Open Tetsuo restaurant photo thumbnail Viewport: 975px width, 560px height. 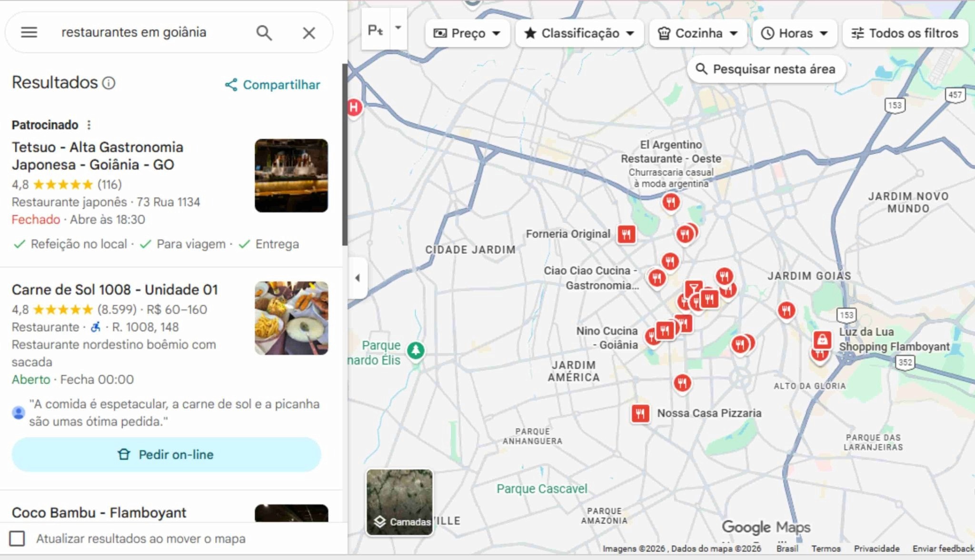(291, 176)
